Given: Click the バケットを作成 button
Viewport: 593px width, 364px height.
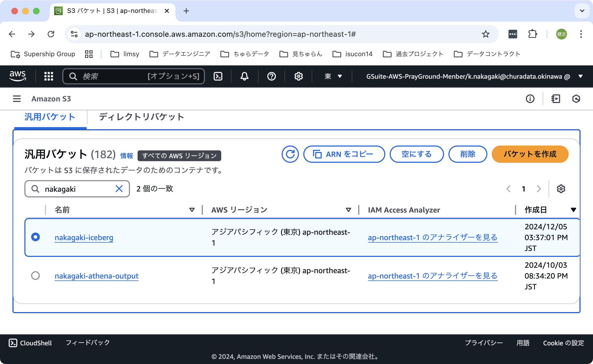Looking at the screenshot, I should point(530,154).
